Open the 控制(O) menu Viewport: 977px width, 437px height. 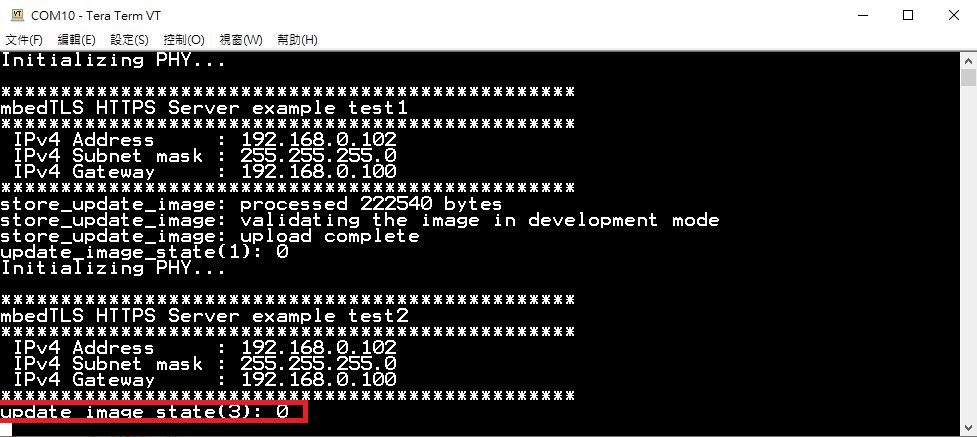(x=184, y=40)
